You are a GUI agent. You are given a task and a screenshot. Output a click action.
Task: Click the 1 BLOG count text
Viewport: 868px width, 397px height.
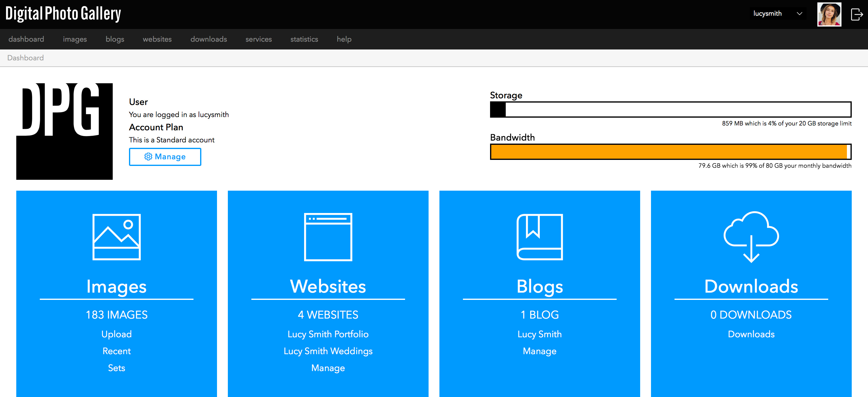pos(539,315)
